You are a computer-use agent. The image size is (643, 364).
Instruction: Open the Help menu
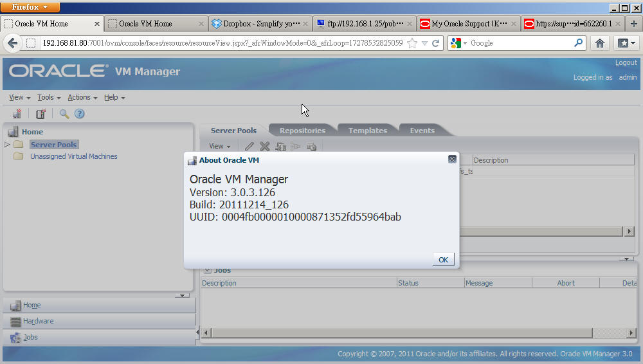[x=114, y=97]
